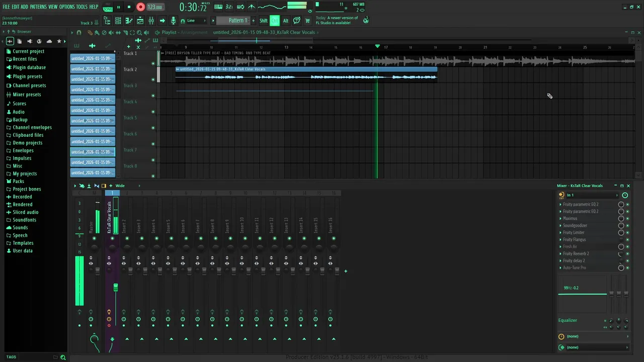
Task: Open the OPTIONS menu
Action: point(67,7)
